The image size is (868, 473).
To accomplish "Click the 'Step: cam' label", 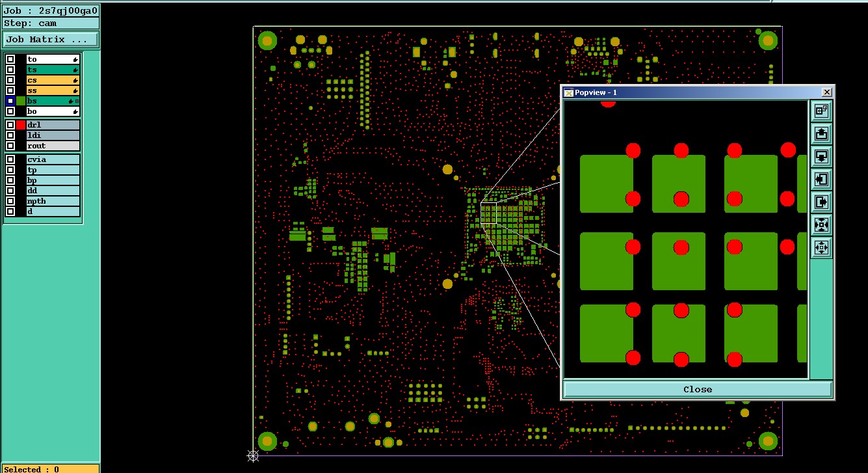I will pyautogui.click(x=51, y=23).
